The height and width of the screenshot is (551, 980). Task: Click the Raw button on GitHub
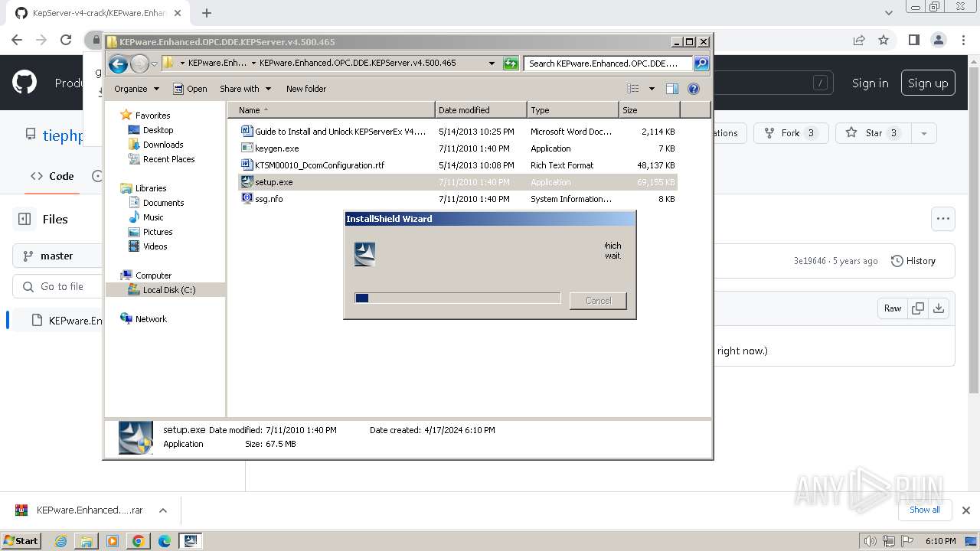(x=893, y=308)
